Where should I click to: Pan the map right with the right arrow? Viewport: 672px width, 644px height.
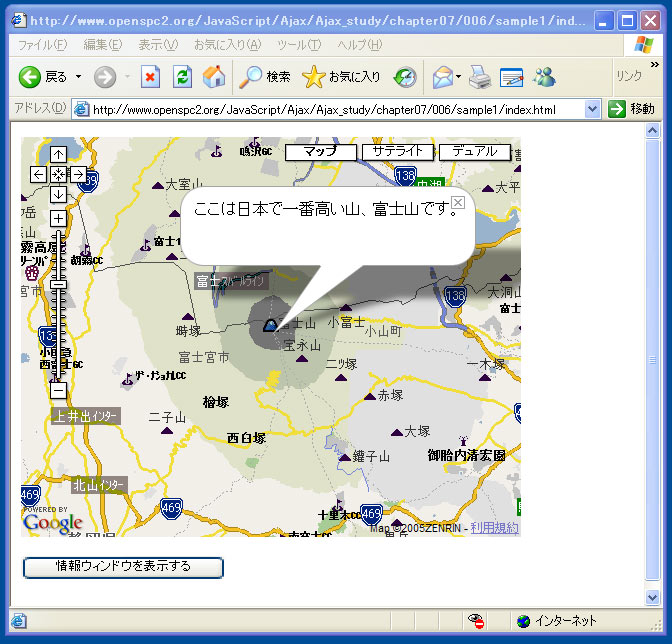pyautogui.click(x=78, y=174)
